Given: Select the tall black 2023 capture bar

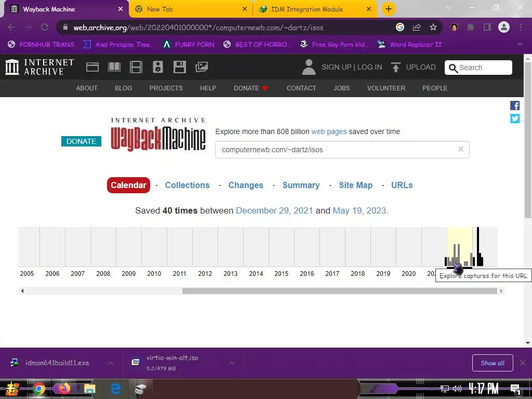Looking at the screenshot, I should [478, 247].
